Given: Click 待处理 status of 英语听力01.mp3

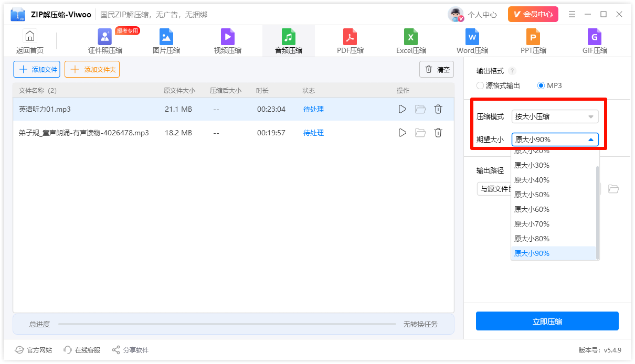Looking at the screenshot, I should tap(313, 109).
